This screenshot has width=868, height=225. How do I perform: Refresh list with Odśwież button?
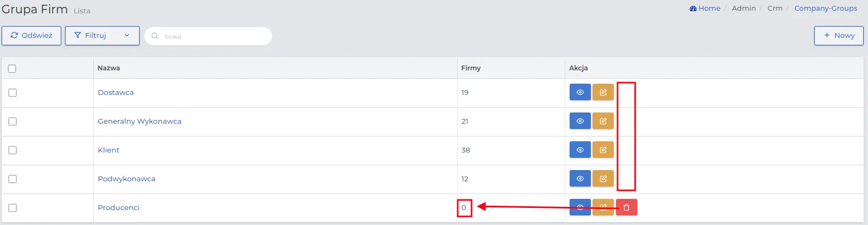pyautogui.click(x=31, y=36)
